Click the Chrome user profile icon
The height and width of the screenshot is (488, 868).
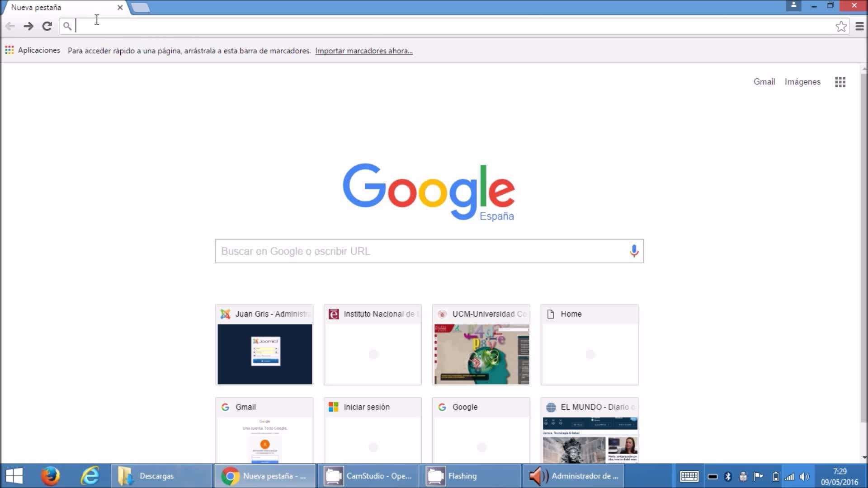point(793,5)
